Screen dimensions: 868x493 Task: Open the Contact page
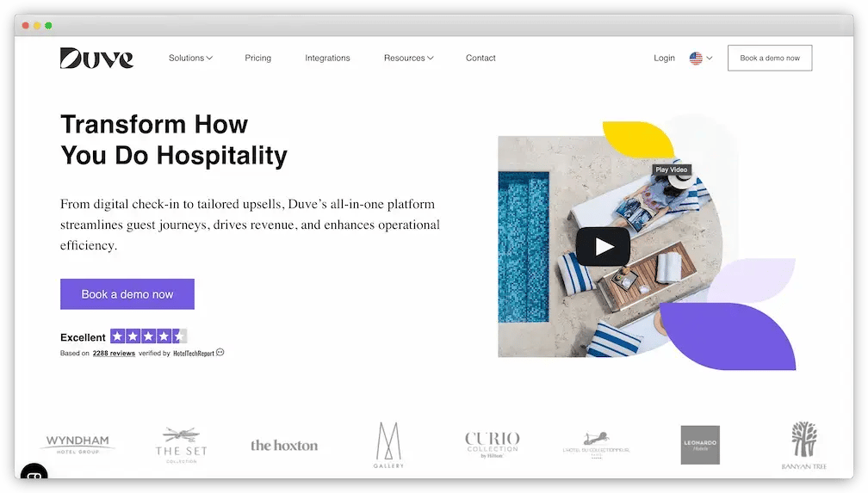point(480,59)
